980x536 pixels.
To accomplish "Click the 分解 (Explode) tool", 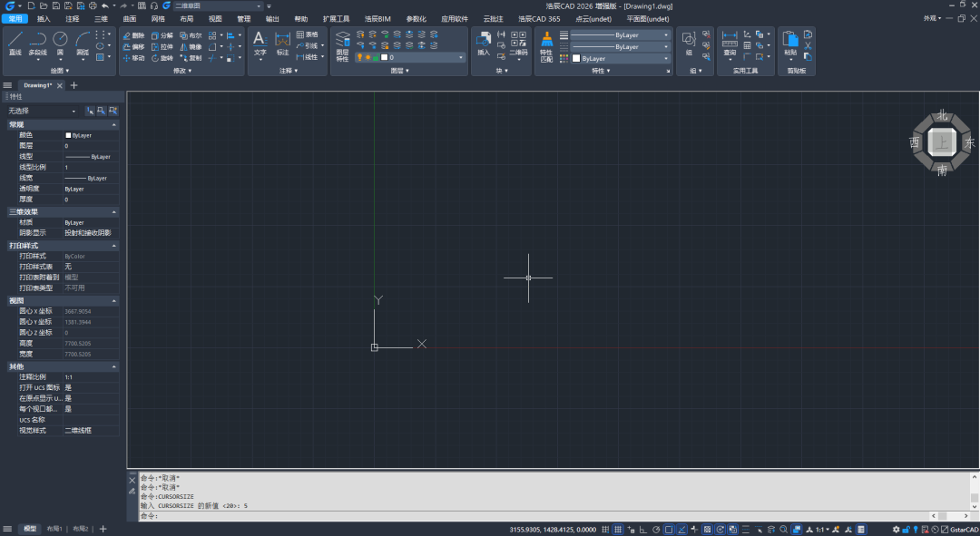I will coord(162,35).
